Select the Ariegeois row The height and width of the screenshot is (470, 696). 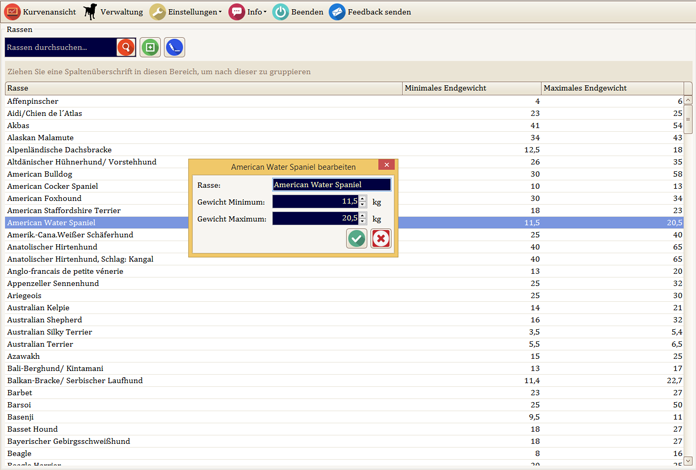(344, 295)
